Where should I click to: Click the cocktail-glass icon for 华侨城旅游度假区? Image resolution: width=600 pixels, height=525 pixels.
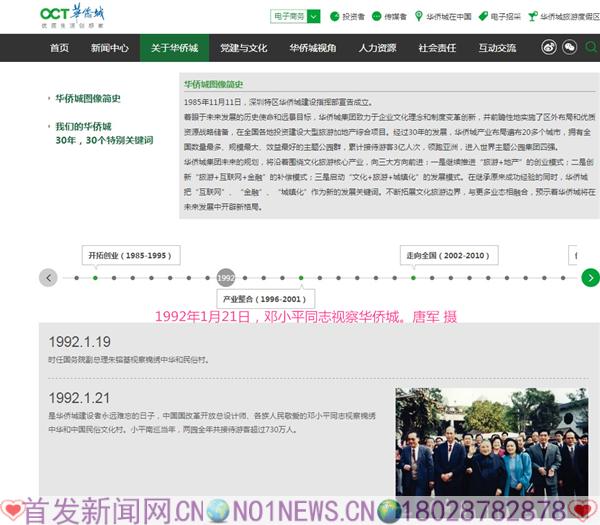(532, 16)
